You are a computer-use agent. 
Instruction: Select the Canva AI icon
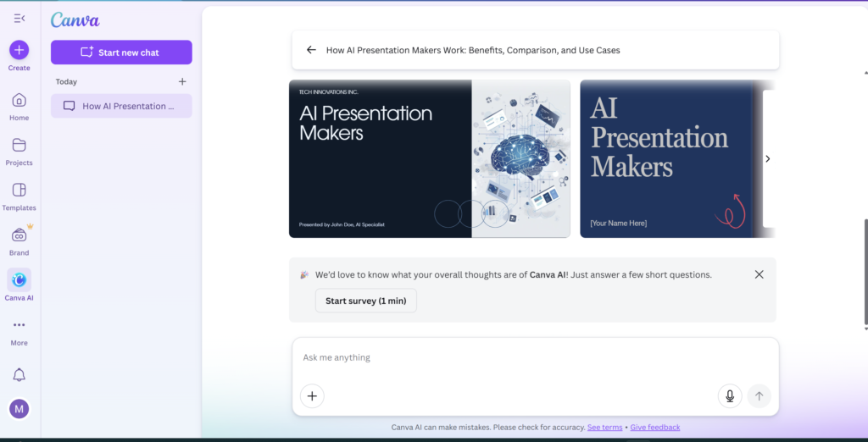click(19, 280)
